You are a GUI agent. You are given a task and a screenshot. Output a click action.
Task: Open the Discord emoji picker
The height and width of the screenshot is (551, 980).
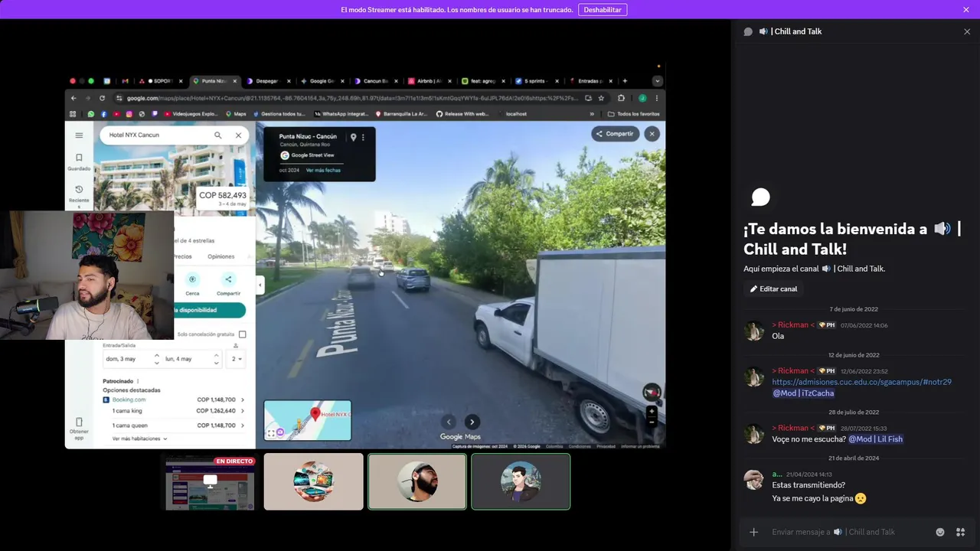pos(940,532)
